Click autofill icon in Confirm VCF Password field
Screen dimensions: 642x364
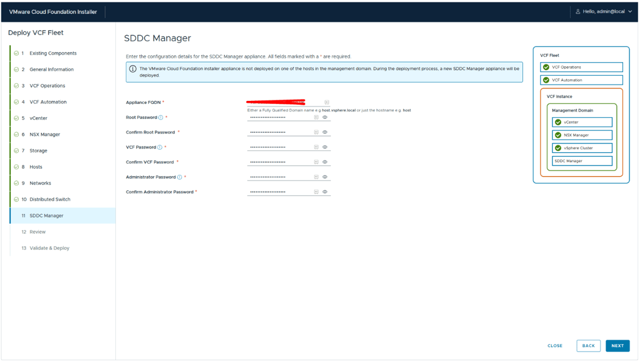tap(316, 162)
